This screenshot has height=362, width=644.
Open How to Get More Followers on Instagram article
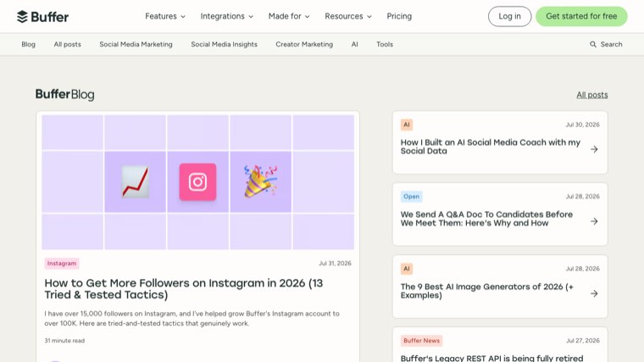point(184,289)
